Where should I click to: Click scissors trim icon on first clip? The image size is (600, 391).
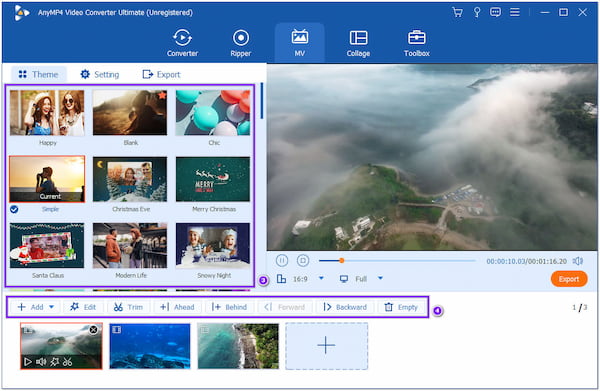point(68,361)
